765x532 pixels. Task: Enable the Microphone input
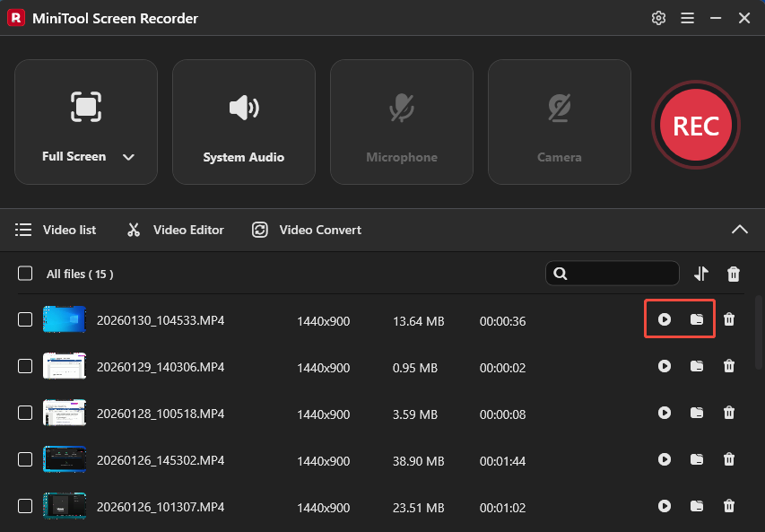[401, 122]
